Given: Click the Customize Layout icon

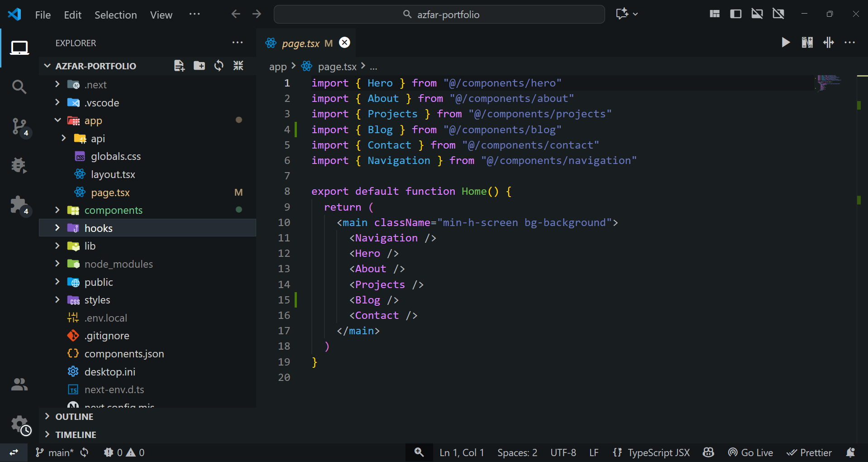Looking at the screenshot, I should point(715,14).
